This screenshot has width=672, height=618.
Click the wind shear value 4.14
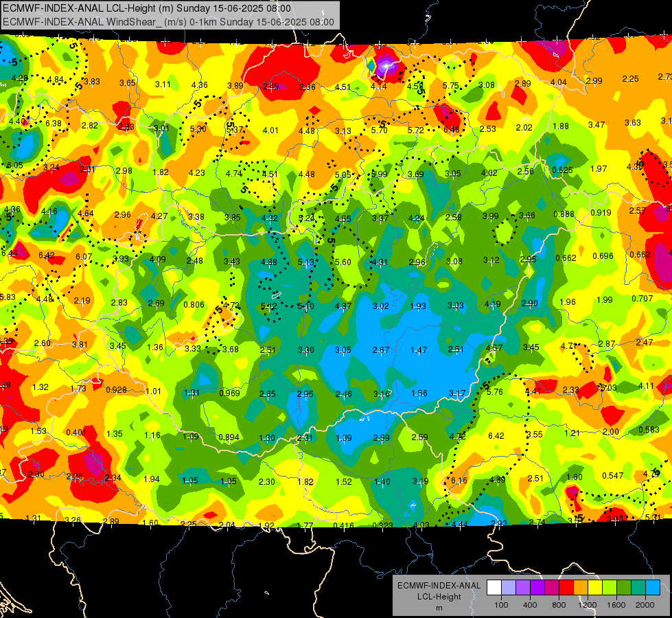tap(378, 87)
